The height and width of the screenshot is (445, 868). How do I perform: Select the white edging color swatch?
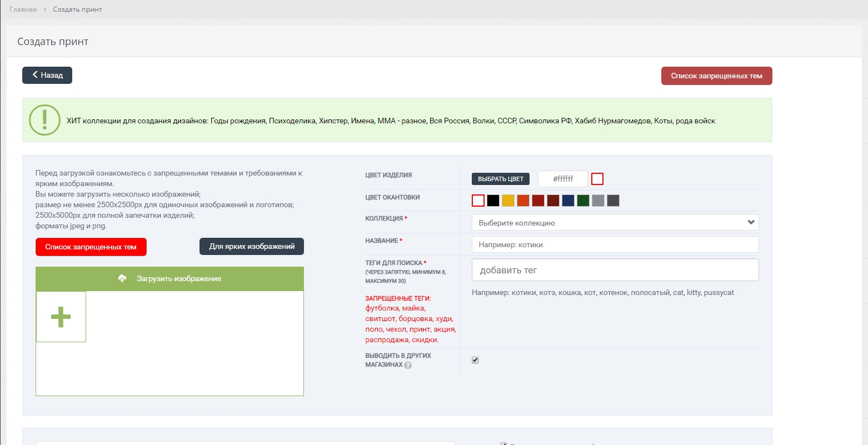[x=478, y=201]
